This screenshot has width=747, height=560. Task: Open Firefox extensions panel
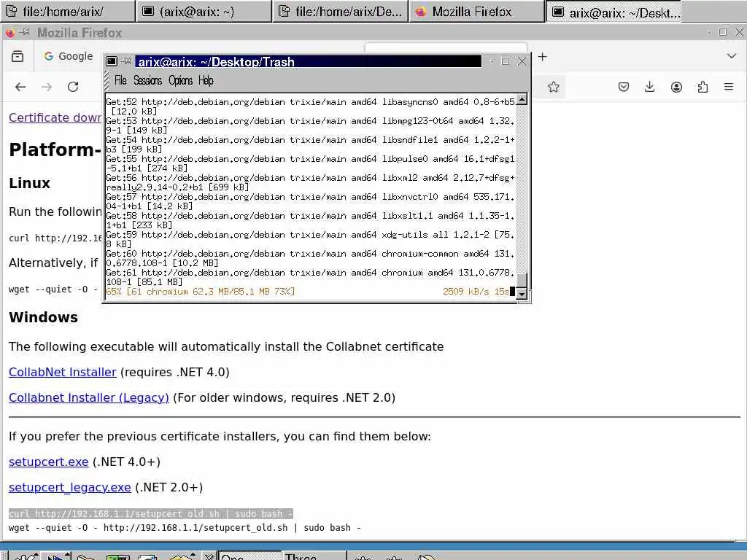703,87
